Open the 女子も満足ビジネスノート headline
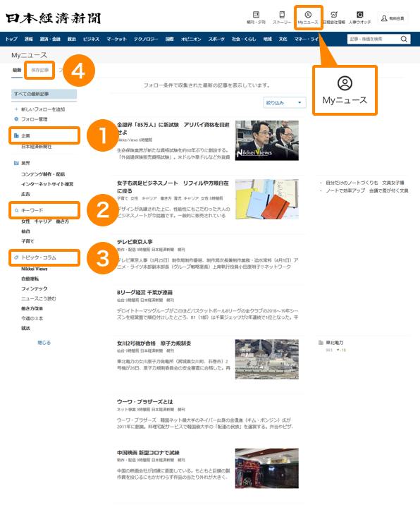Screen dimensions: 420x505 (173, 187)
